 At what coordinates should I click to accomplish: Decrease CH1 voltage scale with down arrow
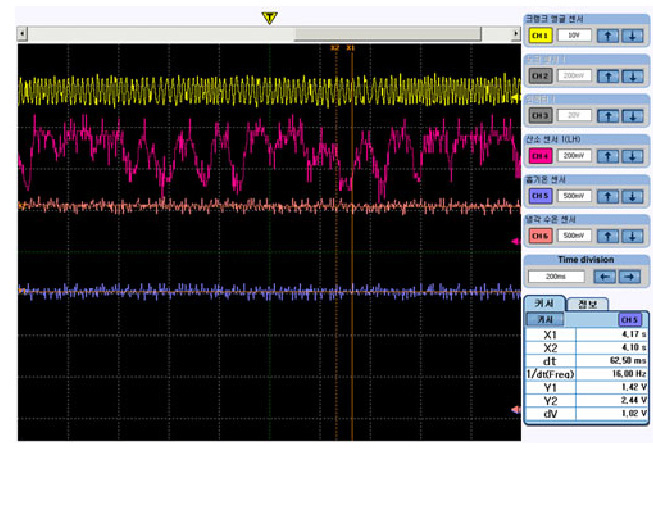[x=632, y=36]
